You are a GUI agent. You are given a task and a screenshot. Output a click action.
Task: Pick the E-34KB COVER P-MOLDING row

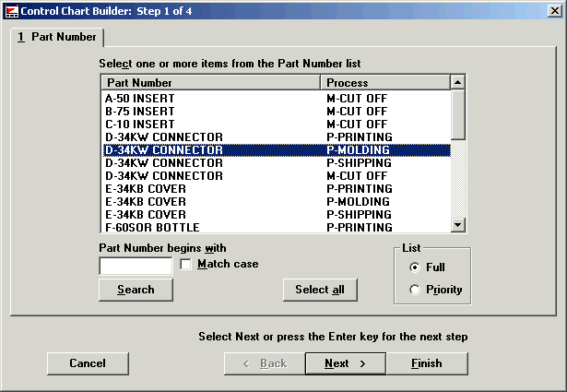(275, 201)
